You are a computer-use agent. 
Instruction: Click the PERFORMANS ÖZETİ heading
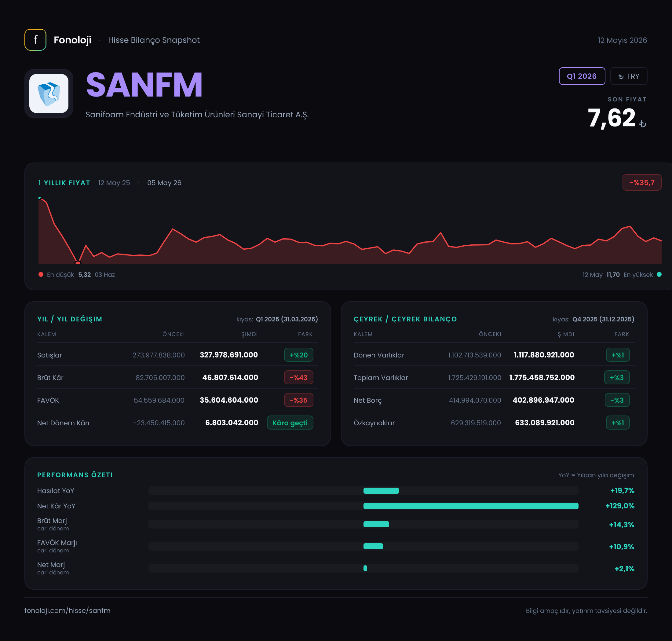[75, 474]
